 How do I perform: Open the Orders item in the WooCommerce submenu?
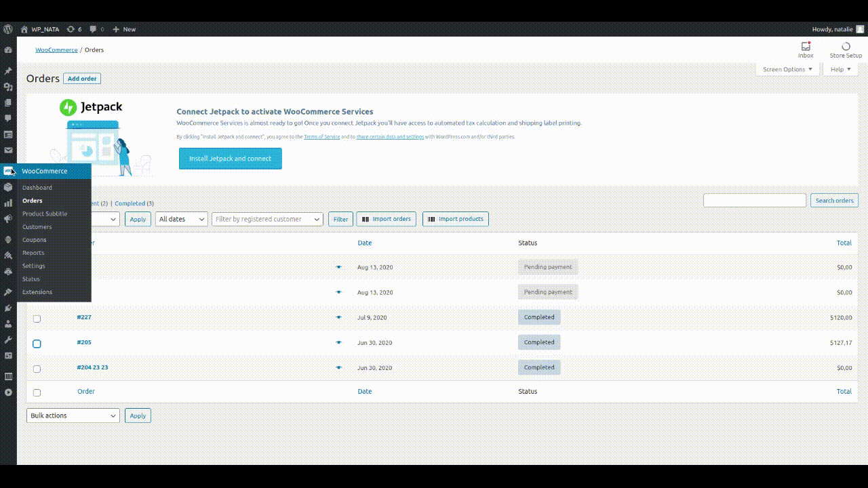tap(33, 201)
